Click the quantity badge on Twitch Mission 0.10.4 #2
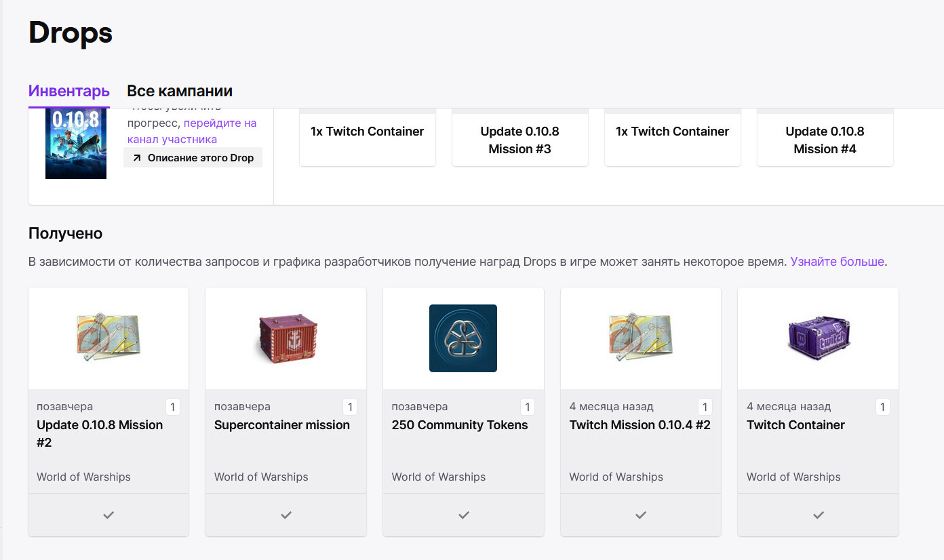 pos(705,407)
